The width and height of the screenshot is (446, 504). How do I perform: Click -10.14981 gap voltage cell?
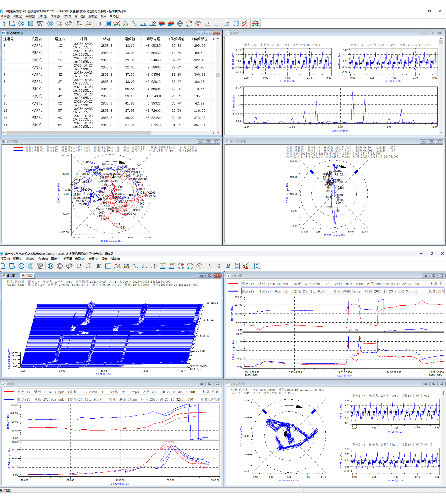coord(153,96)
